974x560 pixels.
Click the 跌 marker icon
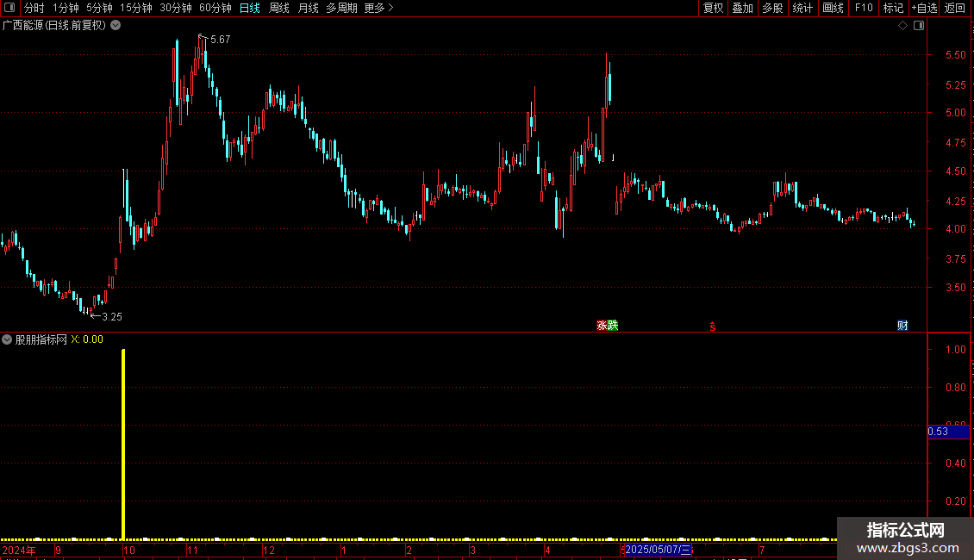click(x=613, y=326)
